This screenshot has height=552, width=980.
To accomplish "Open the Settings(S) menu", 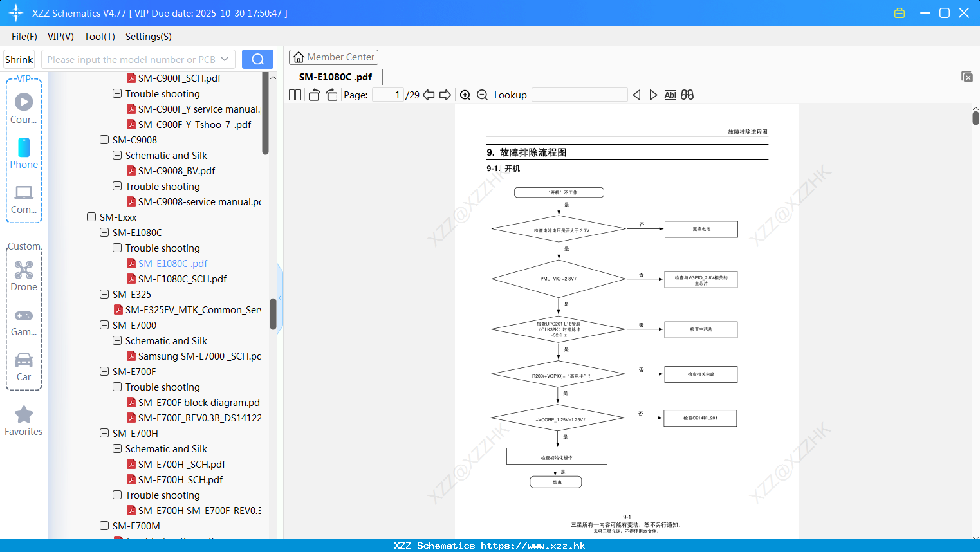I will coord(148,37).
